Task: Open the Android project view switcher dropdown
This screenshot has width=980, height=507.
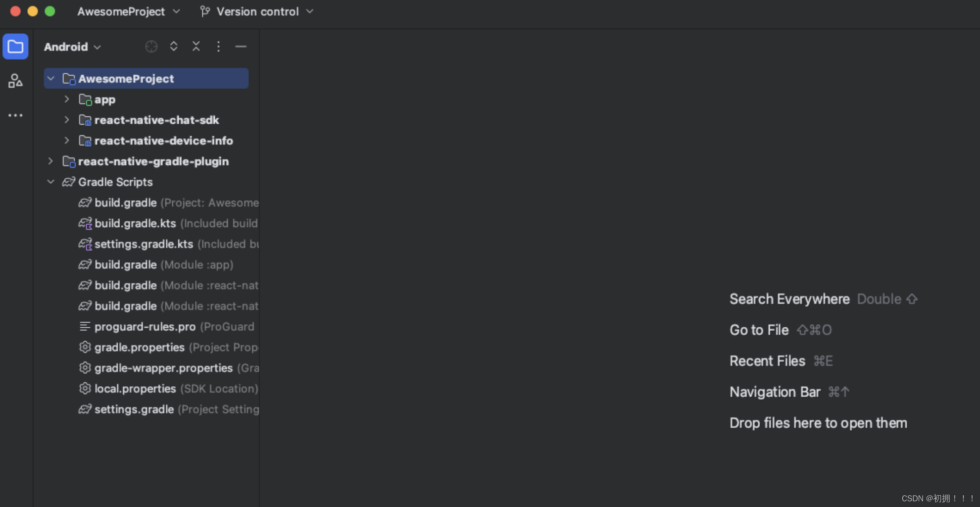Action: coord(72,46)
